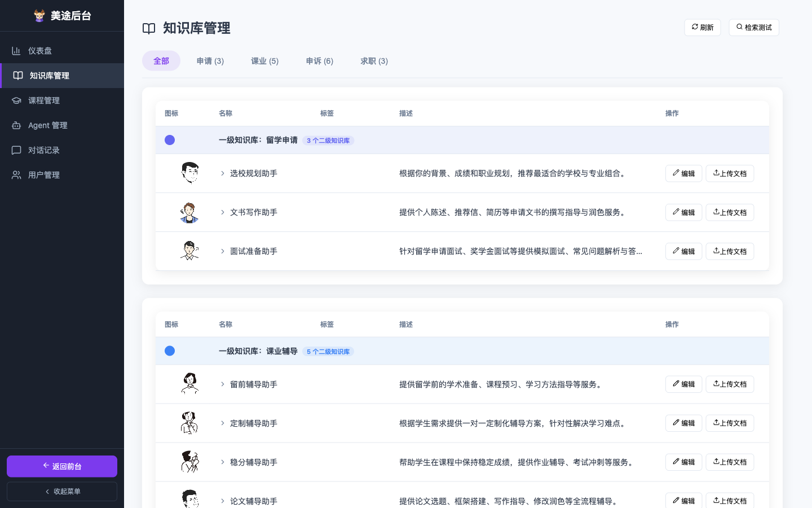The height and width of the screenshot is (508, 812).
Task: Upload document for 留前辅导助手
Action: [x=730, y=384]
